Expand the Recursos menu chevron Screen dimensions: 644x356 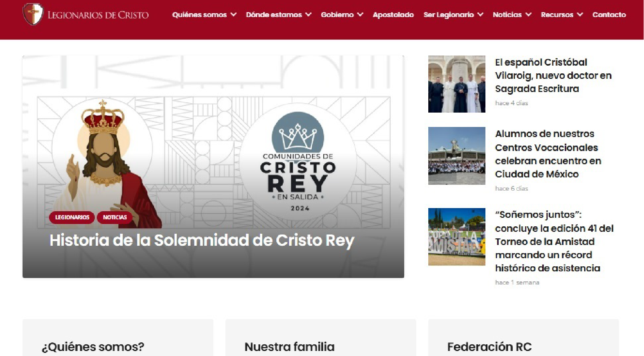pos(580,15)
